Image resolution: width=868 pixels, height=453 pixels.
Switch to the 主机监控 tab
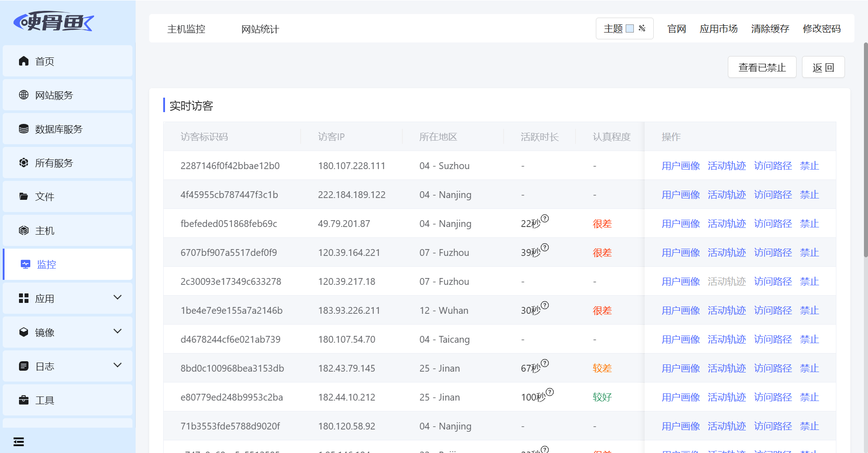coord(186,29)
